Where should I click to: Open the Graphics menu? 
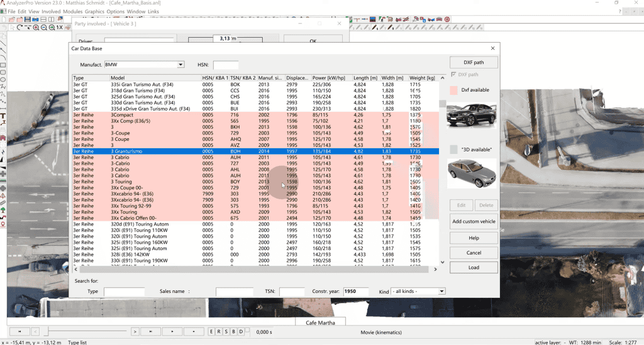coord(94,11)
